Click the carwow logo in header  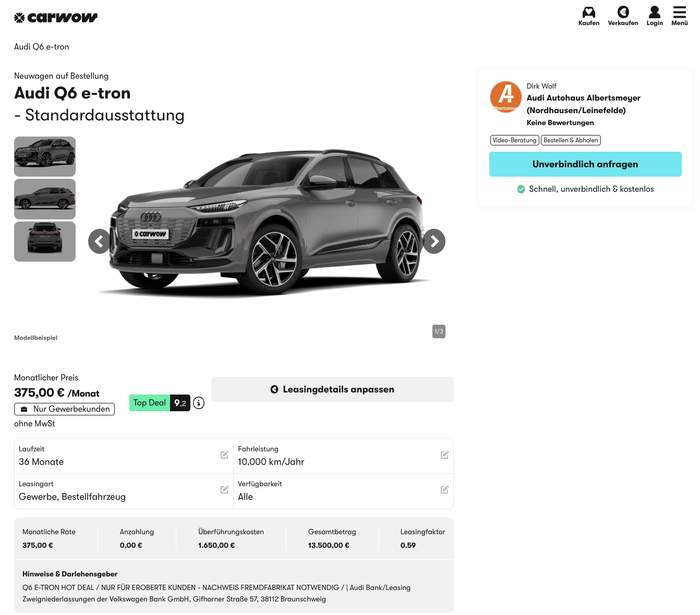coord(56,18)
